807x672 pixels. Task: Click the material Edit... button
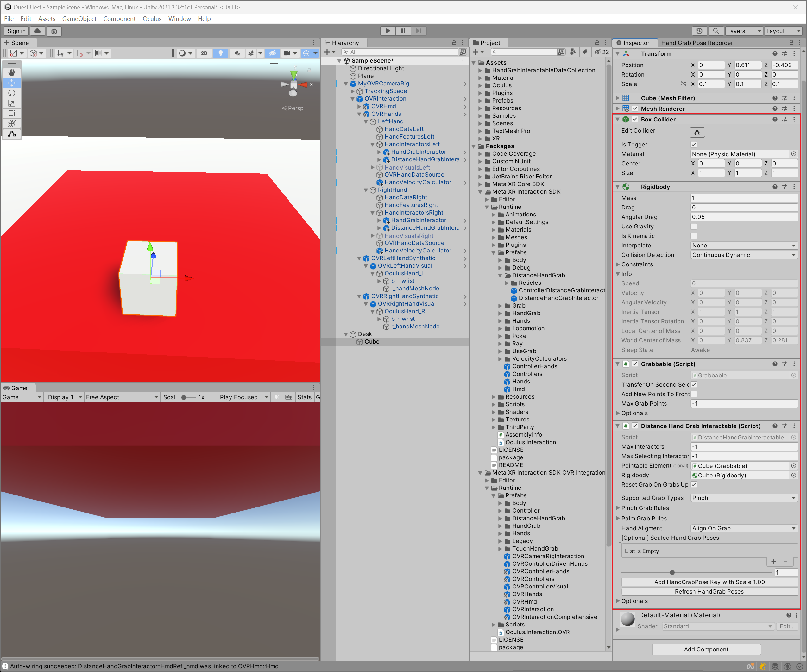point(787,626)
